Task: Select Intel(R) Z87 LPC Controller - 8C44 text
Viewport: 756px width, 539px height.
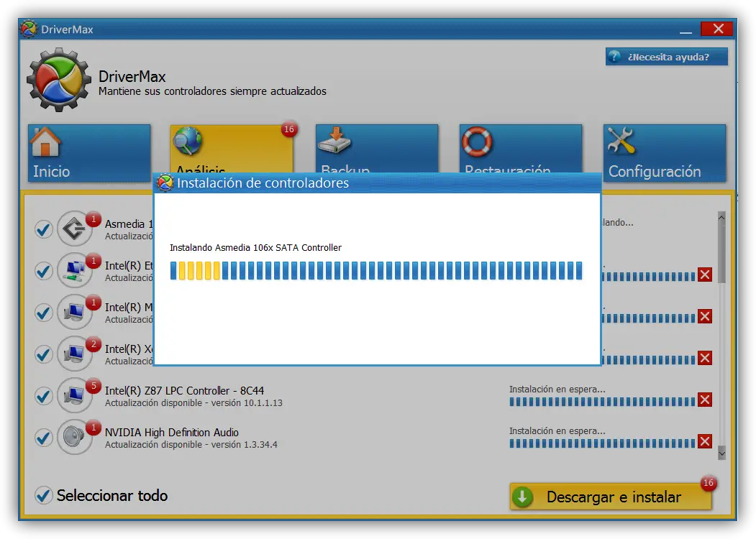Action: point(184,391)
